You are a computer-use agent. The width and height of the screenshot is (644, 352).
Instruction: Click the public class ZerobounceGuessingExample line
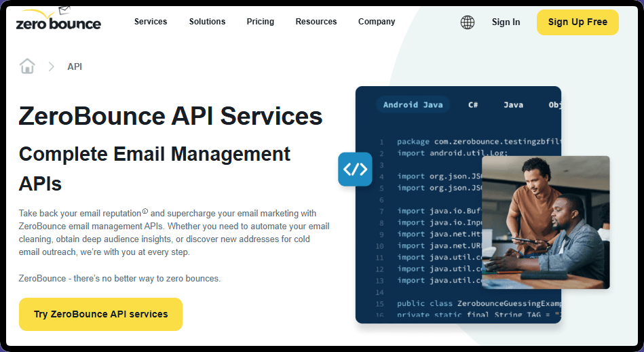[x=478, y=304]
